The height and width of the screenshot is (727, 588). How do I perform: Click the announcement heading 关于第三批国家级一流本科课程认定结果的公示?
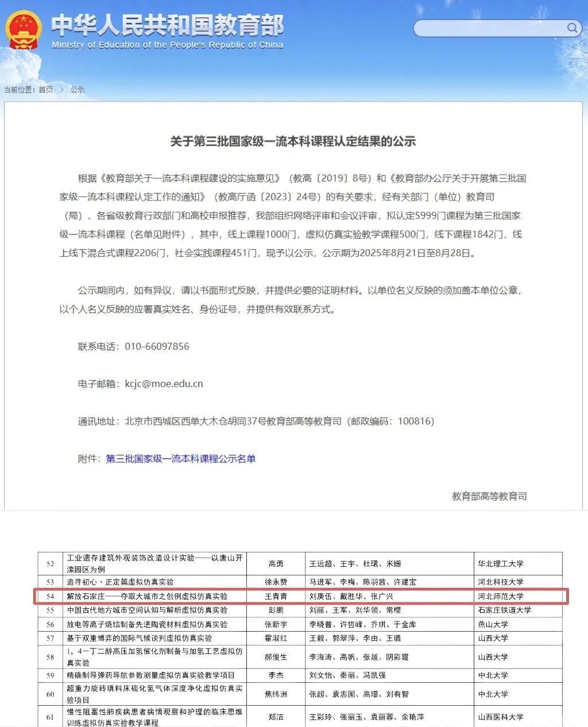coord(293,141)
